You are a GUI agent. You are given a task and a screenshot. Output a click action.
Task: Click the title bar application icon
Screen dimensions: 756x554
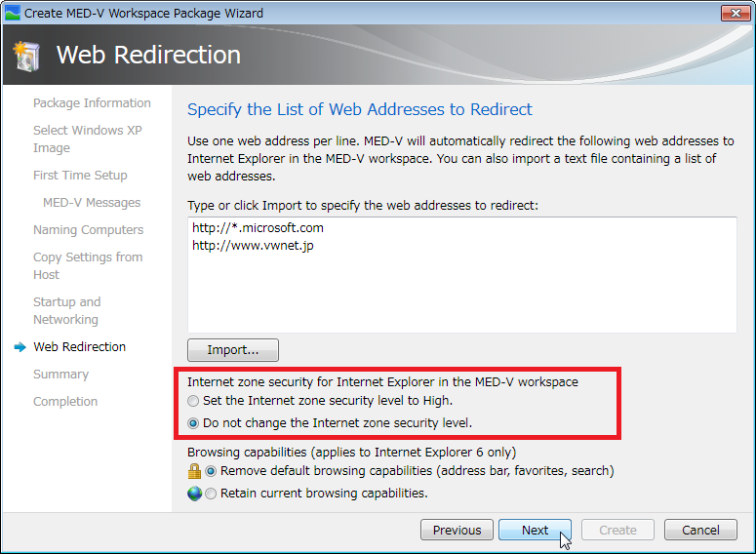[12, 13]
